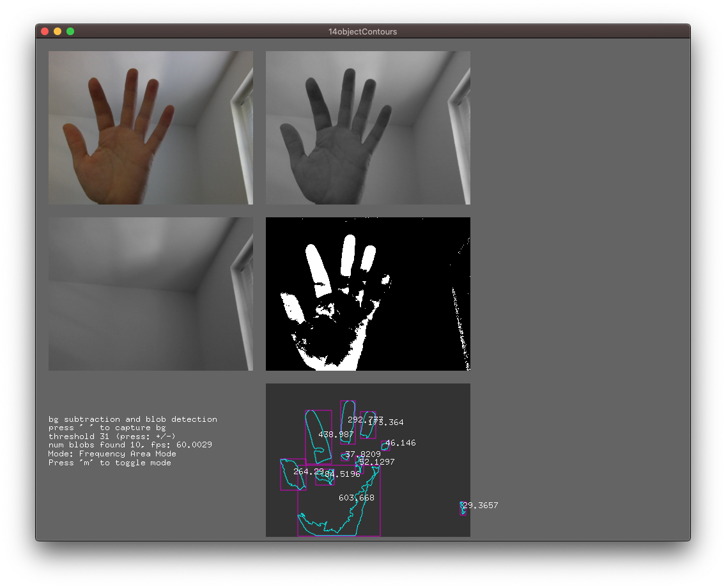Click the 14objectContours window title

pos(362,31)
